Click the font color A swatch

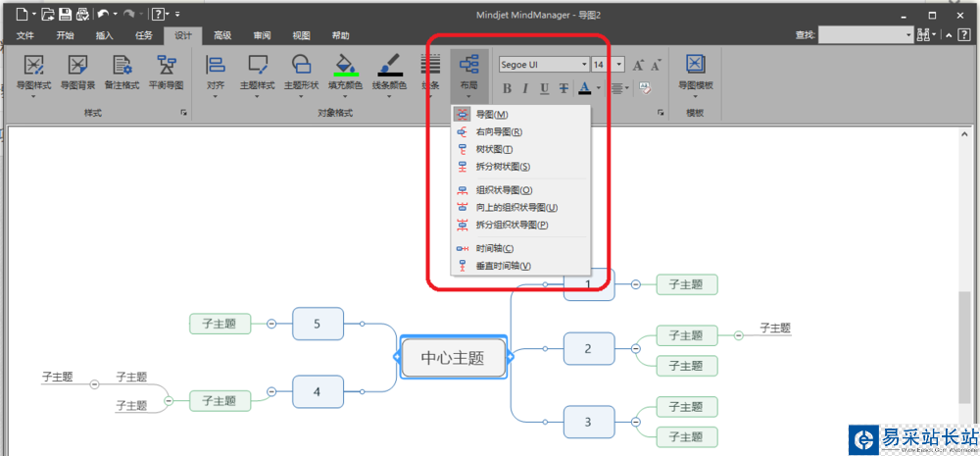[x=584, y=88]
